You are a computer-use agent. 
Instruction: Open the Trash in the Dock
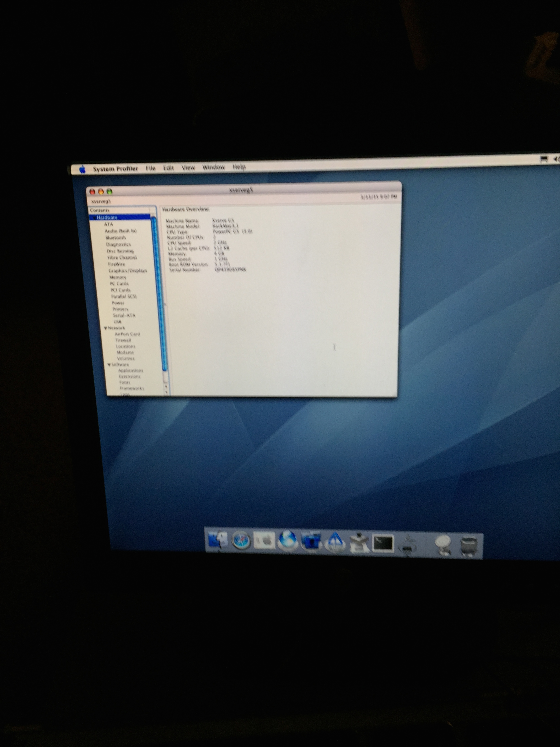469,546
